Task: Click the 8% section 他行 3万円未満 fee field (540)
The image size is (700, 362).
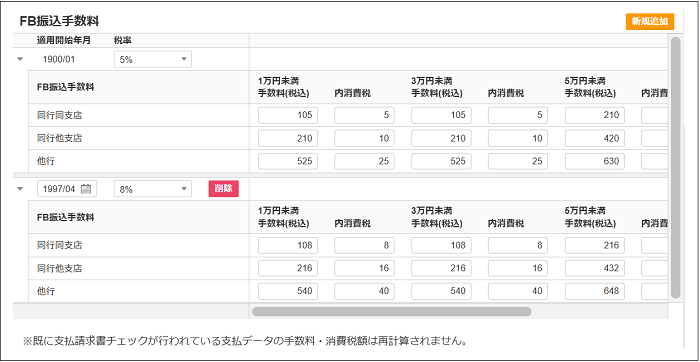Action: [x=442, y=291]
